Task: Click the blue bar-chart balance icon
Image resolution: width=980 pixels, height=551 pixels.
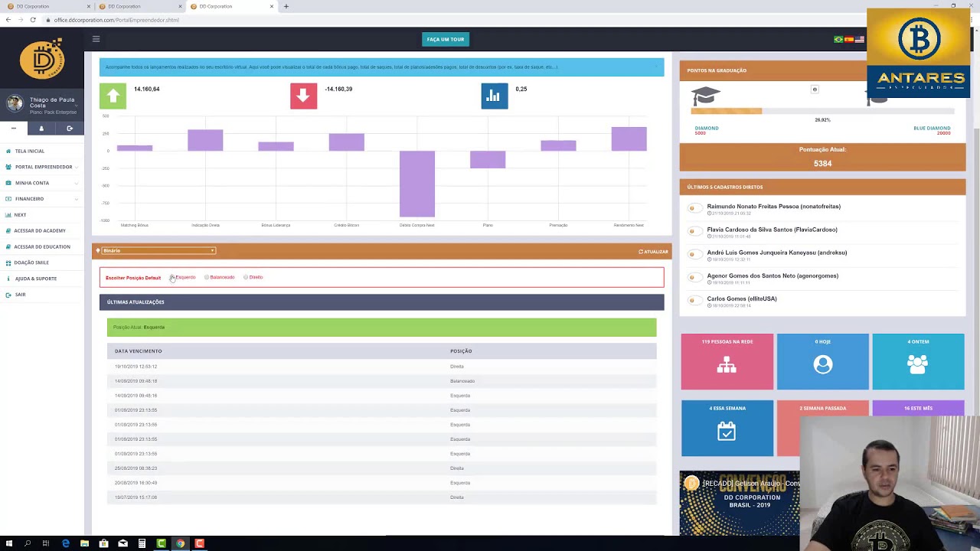Action: 494,96
